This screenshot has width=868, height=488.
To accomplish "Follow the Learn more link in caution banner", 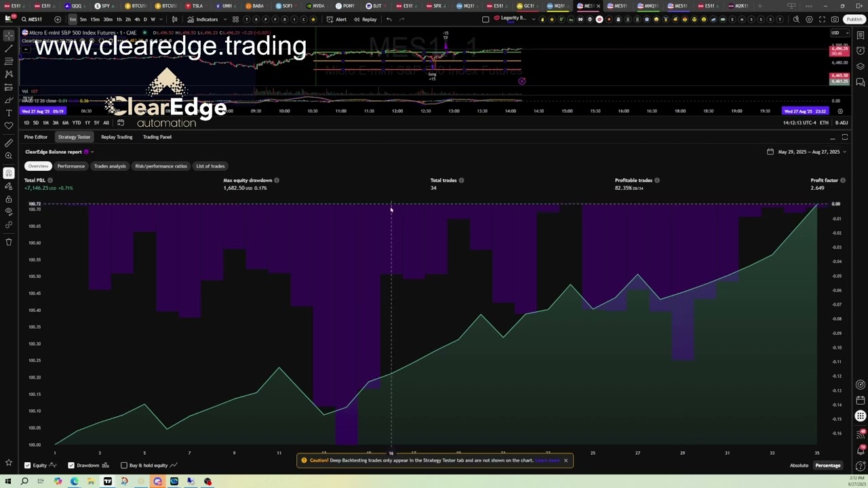I will click(x=547, y=460).
